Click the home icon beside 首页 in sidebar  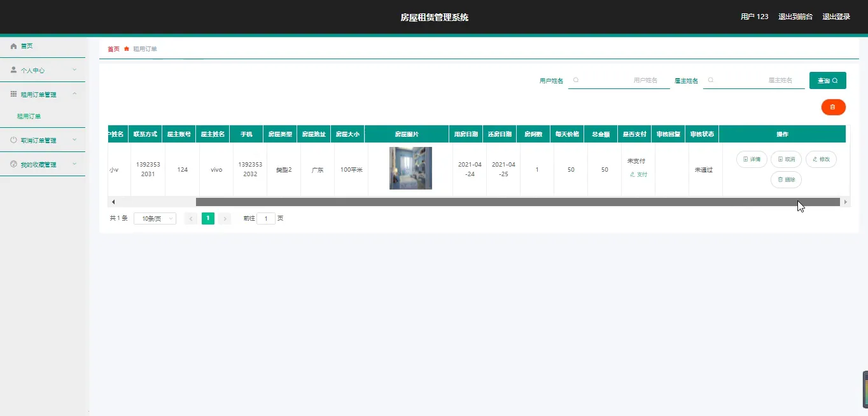tap(13, 46)
